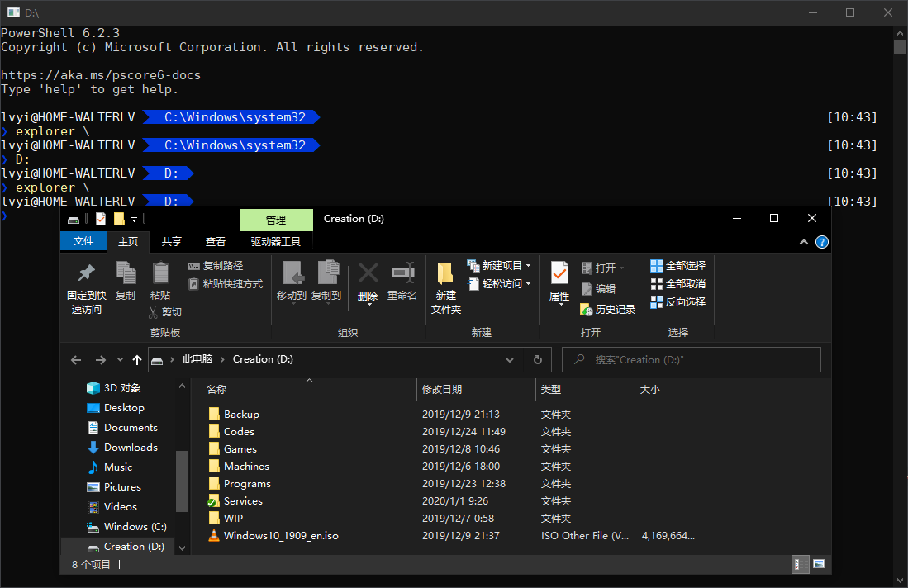Click Select All in ribbon
The height and width of the screenshot is (588, 908).
pyautogui.click(x=678, y=266)
